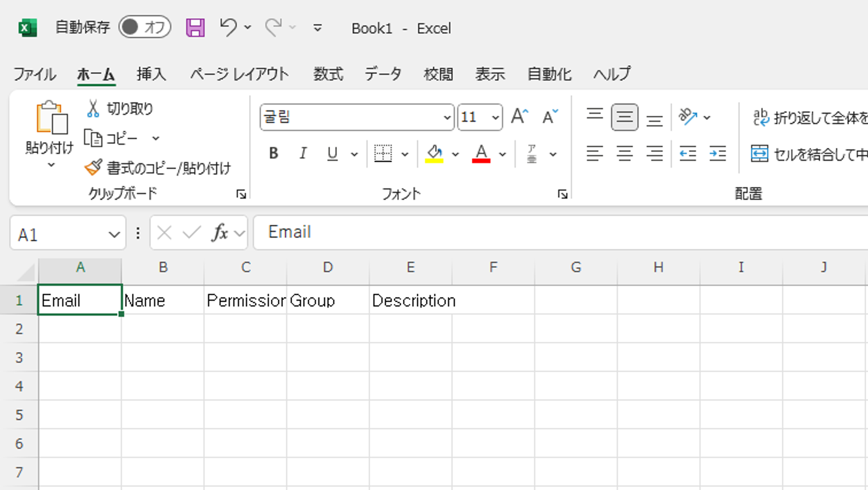Image resolution: width=868 pixels, height=490 pixels.
Task: Click the Format Painter brush icon
Action: tap(93, 167)
